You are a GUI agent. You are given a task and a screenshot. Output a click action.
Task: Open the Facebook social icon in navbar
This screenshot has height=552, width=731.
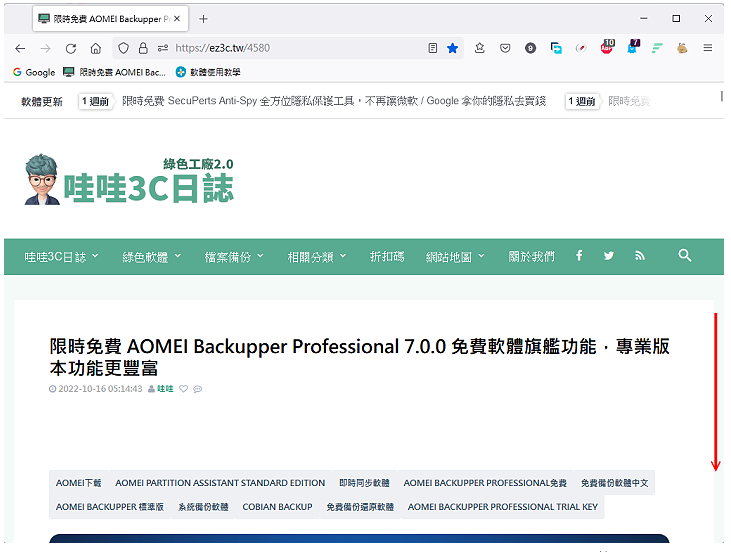579,255
